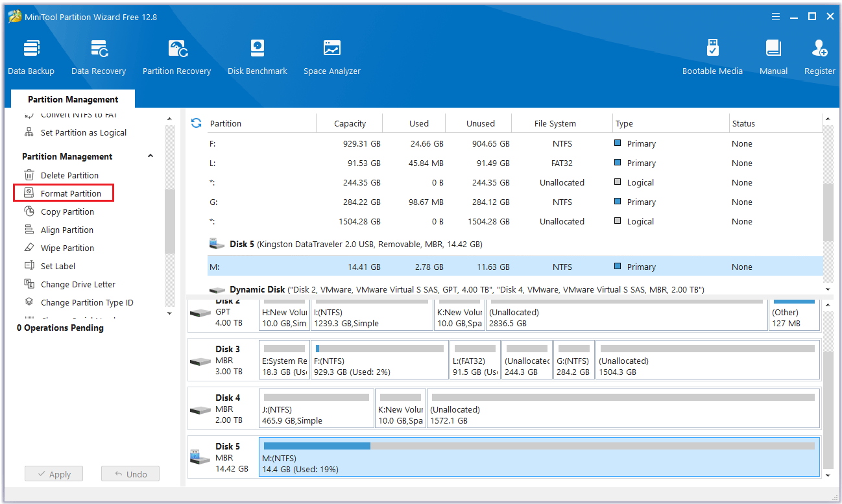The width and height of the screenshot is (842, 504).
Task: Click the gray Logical swatch in 244.35 GB row
Action: click(x=618, y=182)
